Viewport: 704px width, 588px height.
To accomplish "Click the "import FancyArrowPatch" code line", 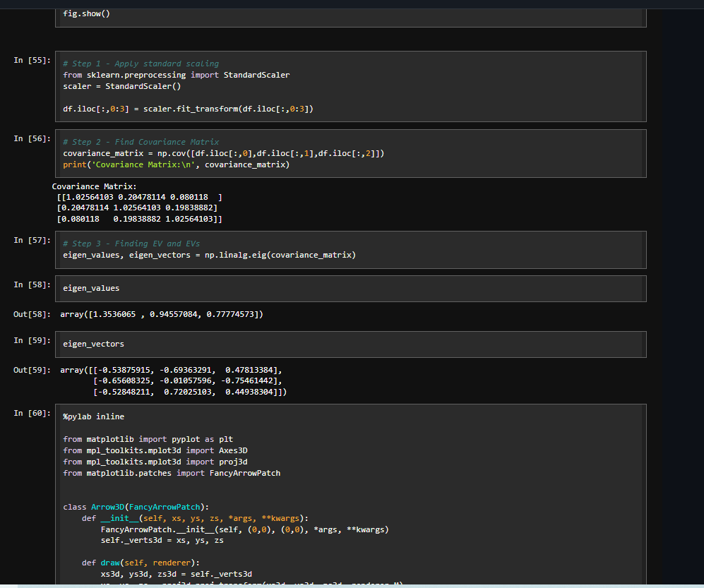I will [172, 473].
